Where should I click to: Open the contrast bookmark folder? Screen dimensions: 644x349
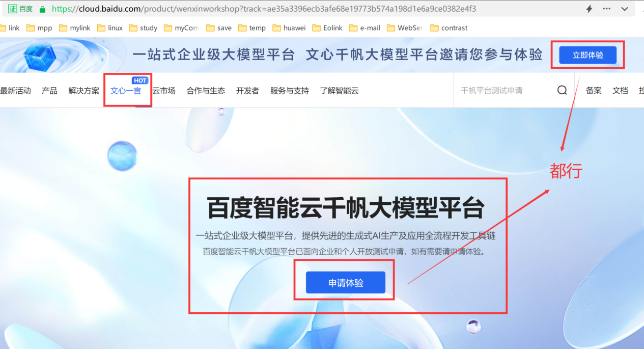tap(449, 28)
